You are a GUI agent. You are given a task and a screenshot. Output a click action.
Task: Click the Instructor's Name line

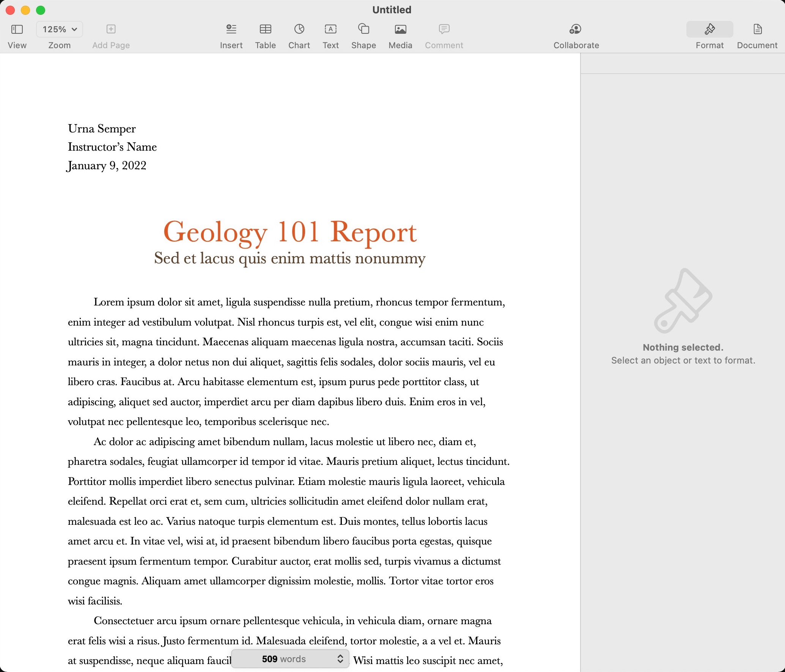[112, 147]
